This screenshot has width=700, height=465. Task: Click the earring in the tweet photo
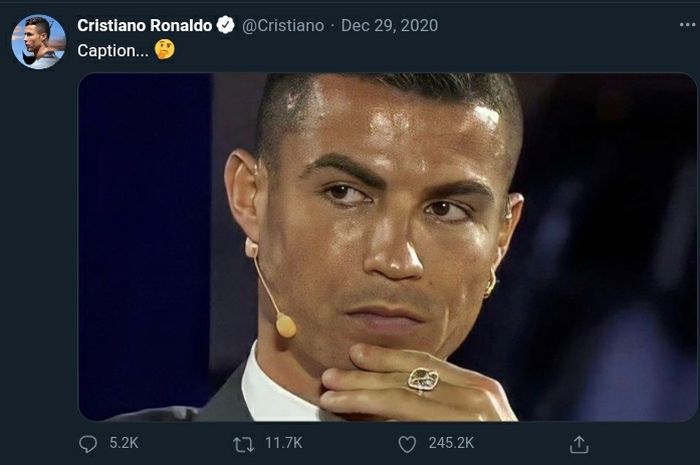pos(490,285)
